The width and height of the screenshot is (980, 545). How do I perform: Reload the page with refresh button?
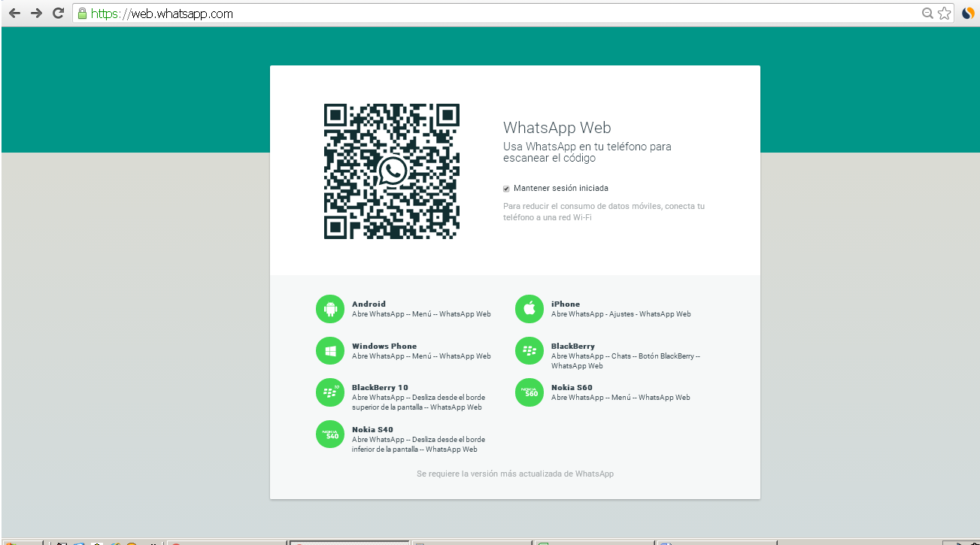[58, 14]
